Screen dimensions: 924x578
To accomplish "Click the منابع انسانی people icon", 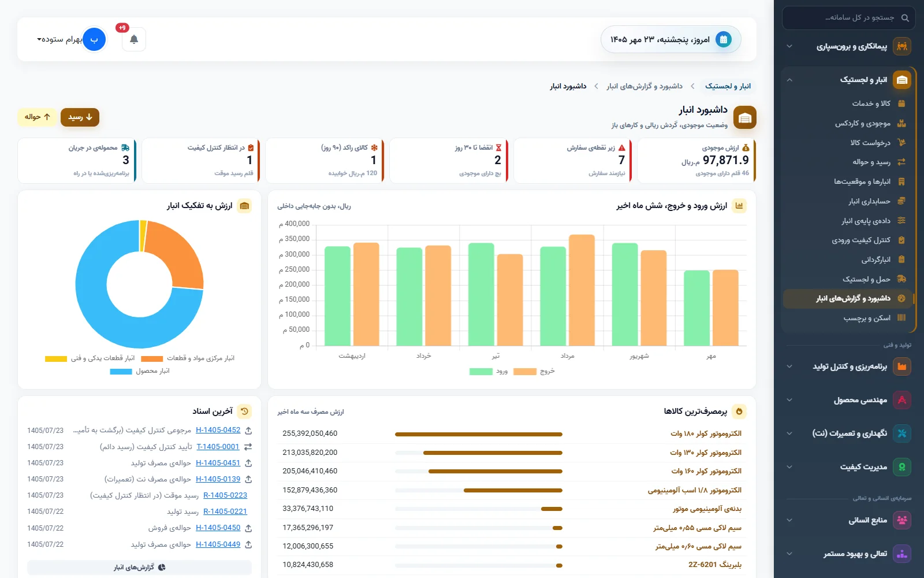I will tap(902, 520).
